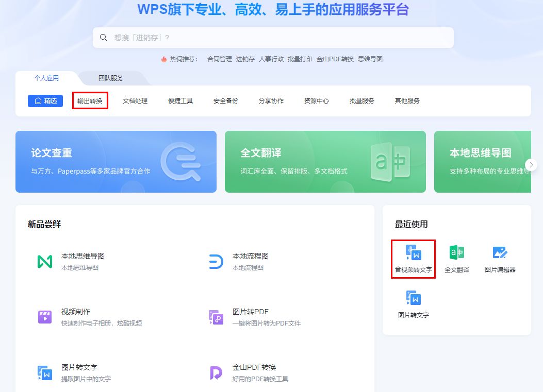
Task: Open the 全文翻译 banner card
Action: pos(325,162)
